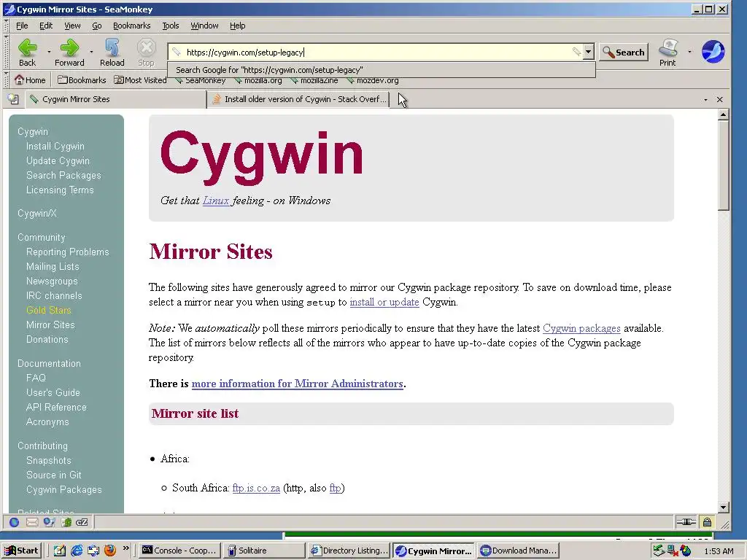747x560 pixels.
Task: Open Mail & Newsgroups from the status bar envelope icon
Action: pyautogui.click(x=32, y=522)
